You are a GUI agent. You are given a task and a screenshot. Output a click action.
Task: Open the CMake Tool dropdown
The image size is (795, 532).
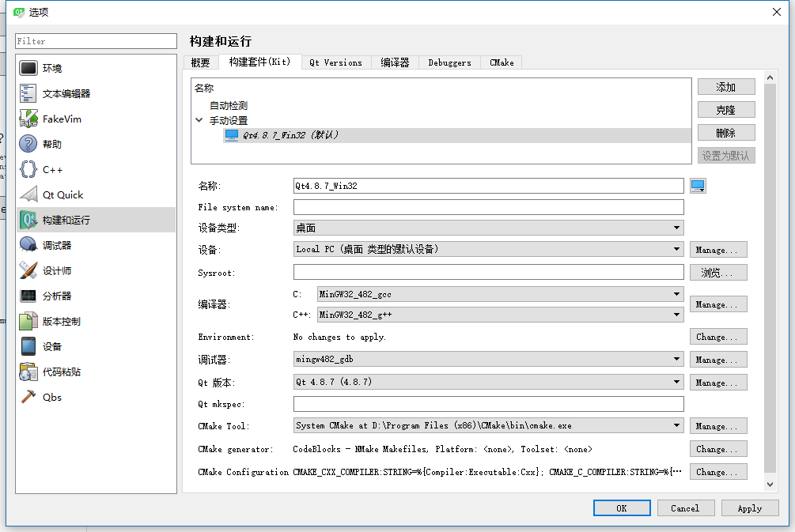(488, 425)
